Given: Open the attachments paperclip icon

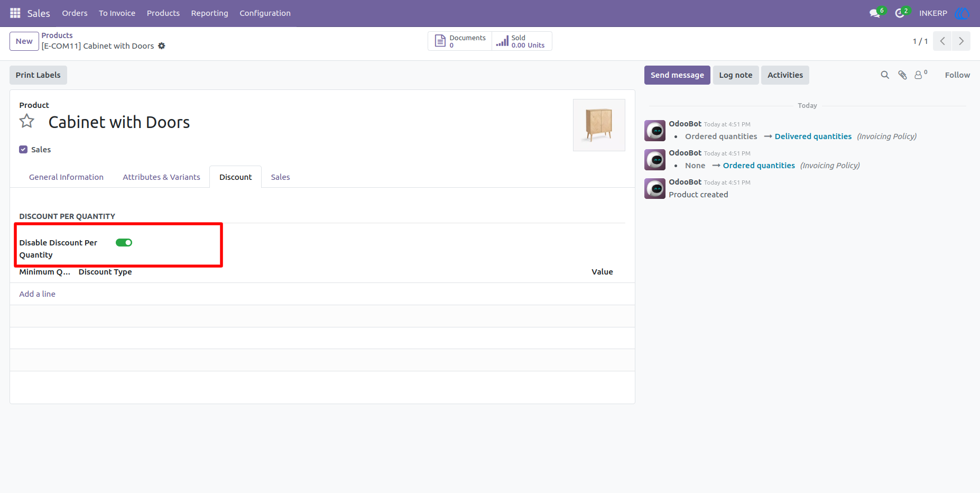Looking at the screenshot, I should pyautogui.click(x=903, y=75).
